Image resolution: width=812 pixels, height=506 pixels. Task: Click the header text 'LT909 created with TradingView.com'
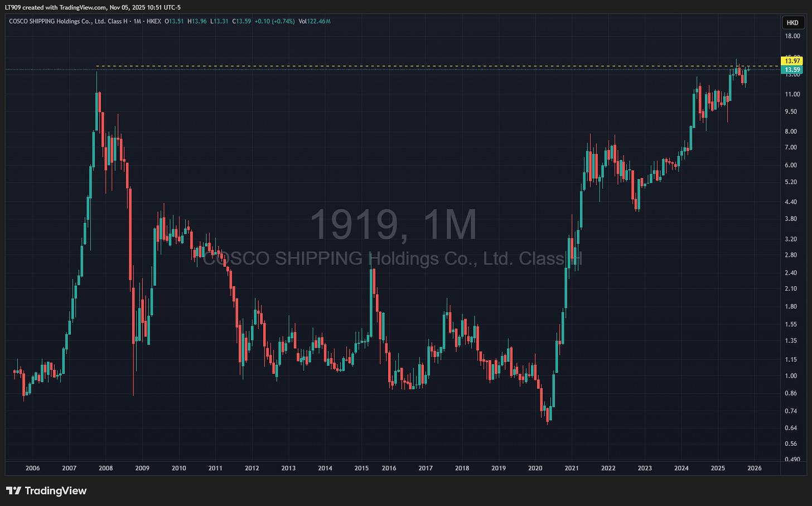pos(55,7)
